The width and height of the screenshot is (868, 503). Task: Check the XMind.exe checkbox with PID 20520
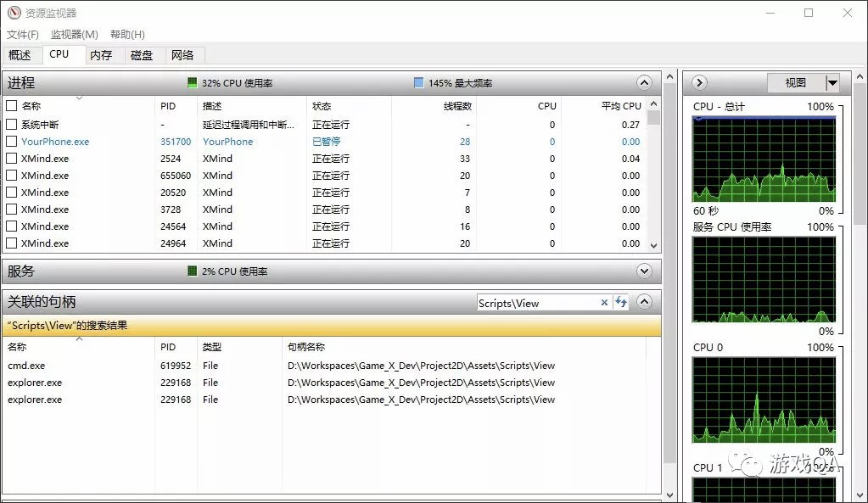click(11, 193)
